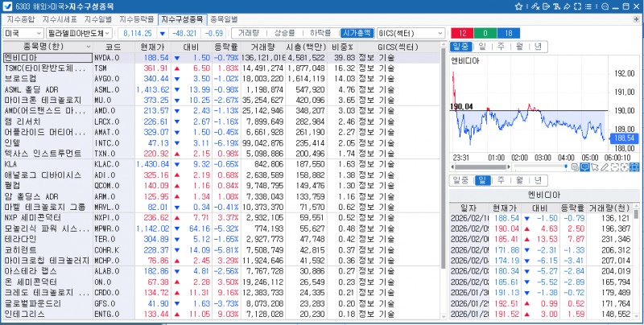Image resolution: width=644 pixels, height=325 pixels.
Task: Click the share arrow icon in title bar
Action: click(x=567, y=6)
